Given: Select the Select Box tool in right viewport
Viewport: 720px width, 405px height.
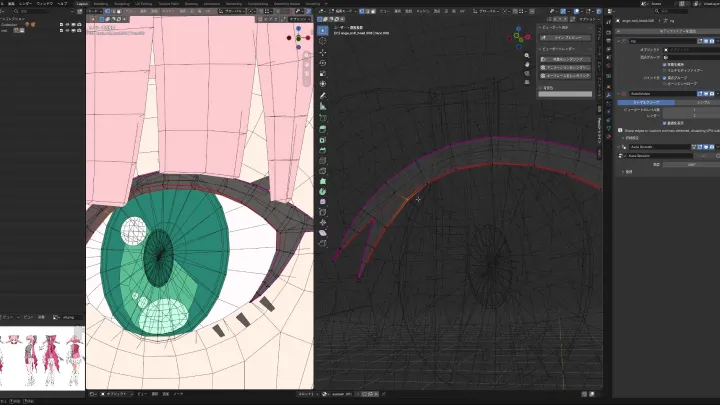Looking at the screenshot, I should click(x=323, y=30).
